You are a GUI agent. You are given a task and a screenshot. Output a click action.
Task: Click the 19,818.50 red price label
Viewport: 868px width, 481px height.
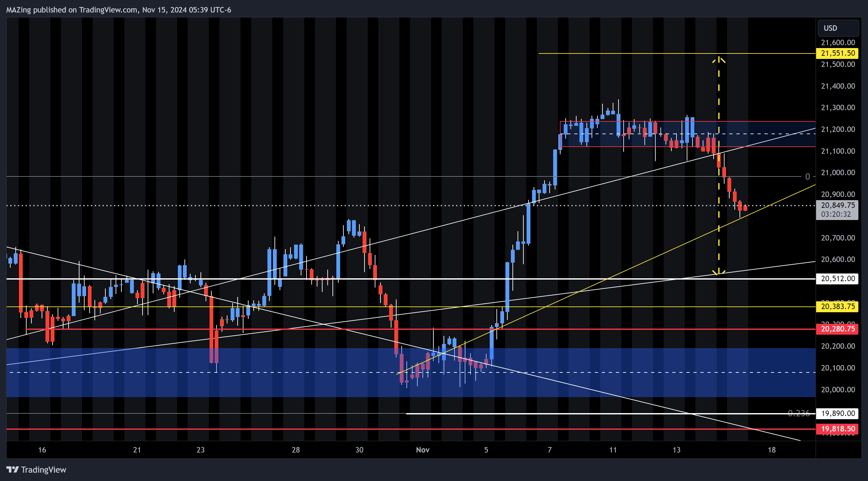tap(837, 429)
